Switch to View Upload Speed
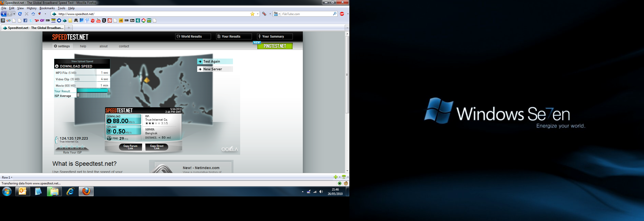The image size is (644, 221). point(82,61)
